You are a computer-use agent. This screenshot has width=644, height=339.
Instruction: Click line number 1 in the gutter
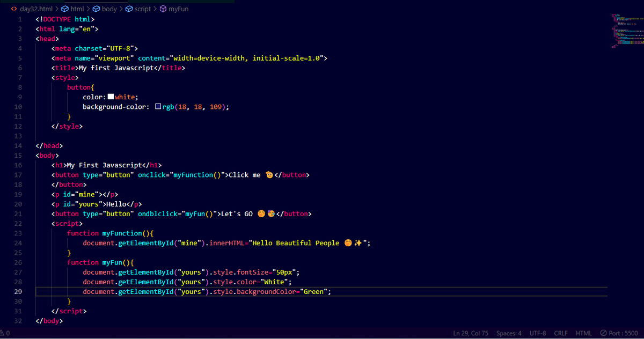tap(20, 19)
